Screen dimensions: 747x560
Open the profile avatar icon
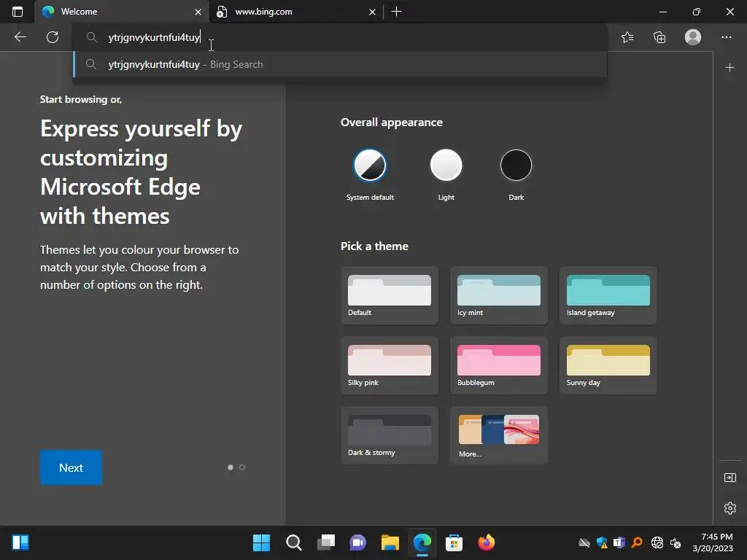[x=693, y=37]
